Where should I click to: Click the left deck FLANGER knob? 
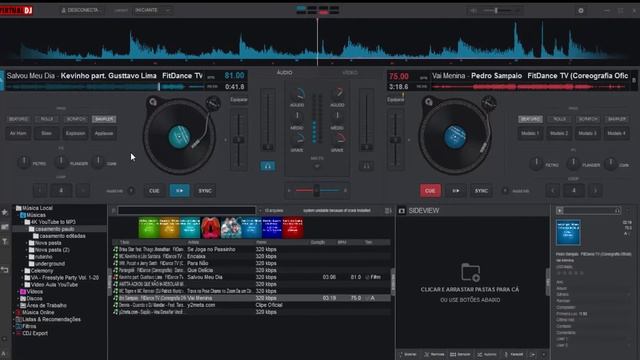pos(61,162)
